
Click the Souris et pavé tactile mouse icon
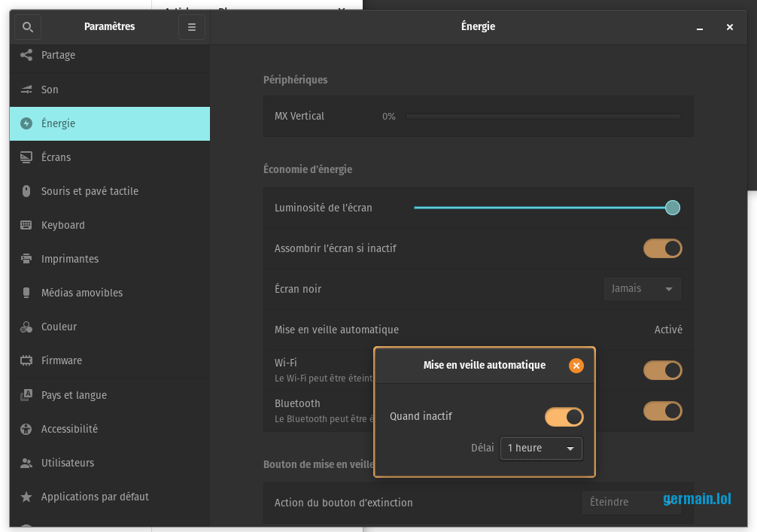point(26,191)
